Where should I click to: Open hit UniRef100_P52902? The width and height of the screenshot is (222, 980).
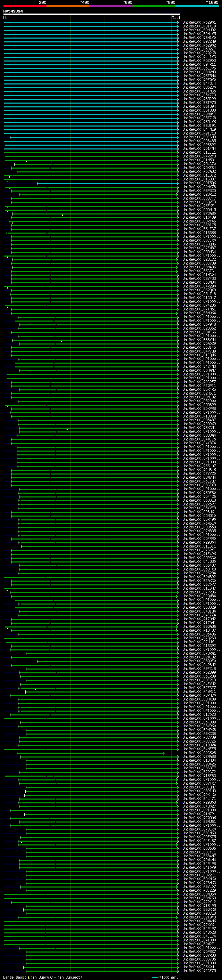[x=199, y=45]
